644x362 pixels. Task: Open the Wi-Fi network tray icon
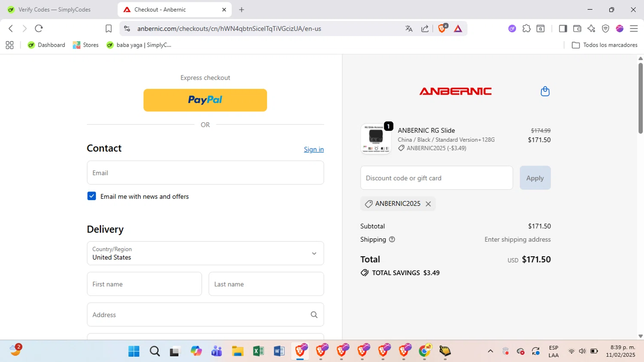click(571, 351)
